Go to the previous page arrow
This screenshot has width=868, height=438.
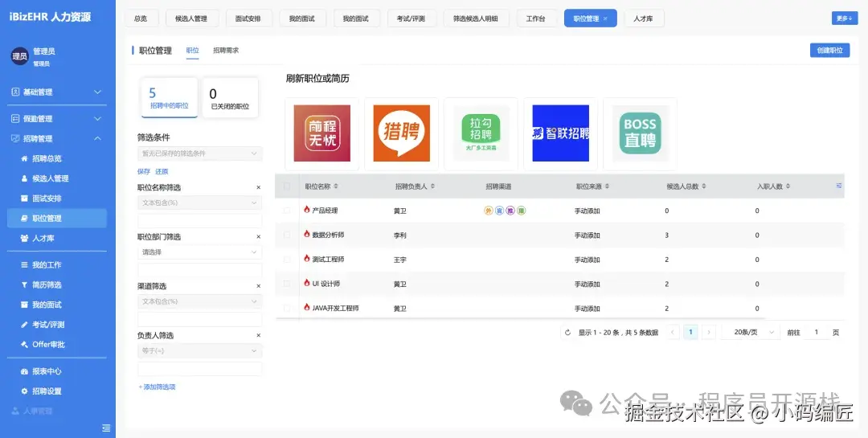[673, 332]
